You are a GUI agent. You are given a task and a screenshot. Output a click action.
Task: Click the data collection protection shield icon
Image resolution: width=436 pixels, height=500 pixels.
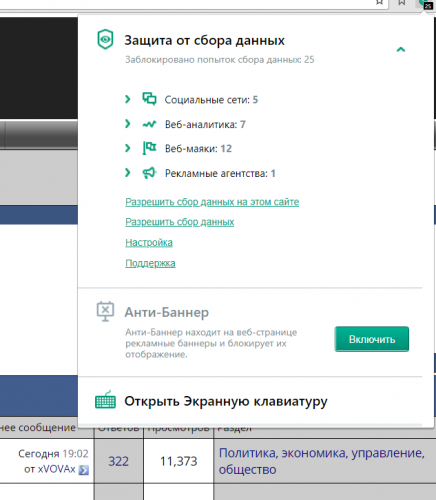coord(105,39)
